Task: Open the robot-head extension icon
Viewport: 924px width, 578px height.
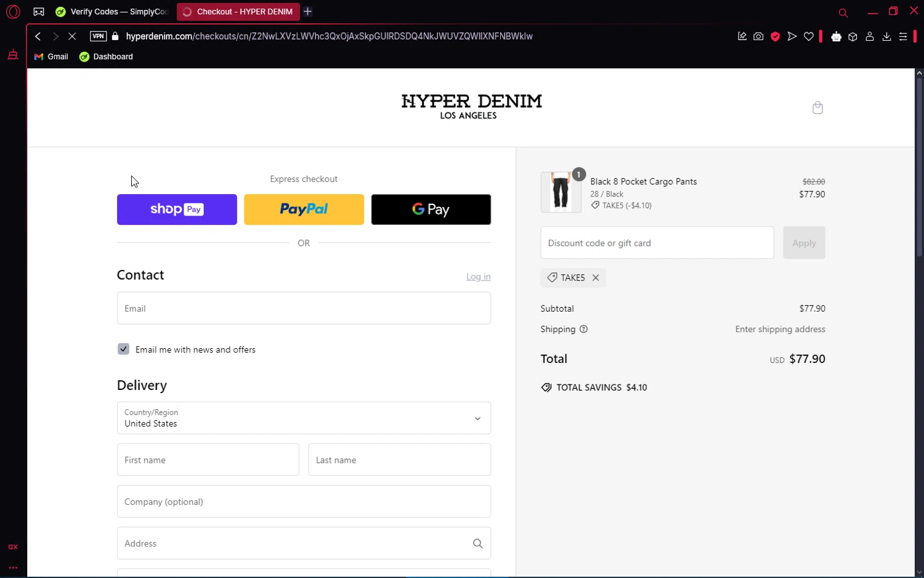Action: pyautogui.click(x=836, y=36)
